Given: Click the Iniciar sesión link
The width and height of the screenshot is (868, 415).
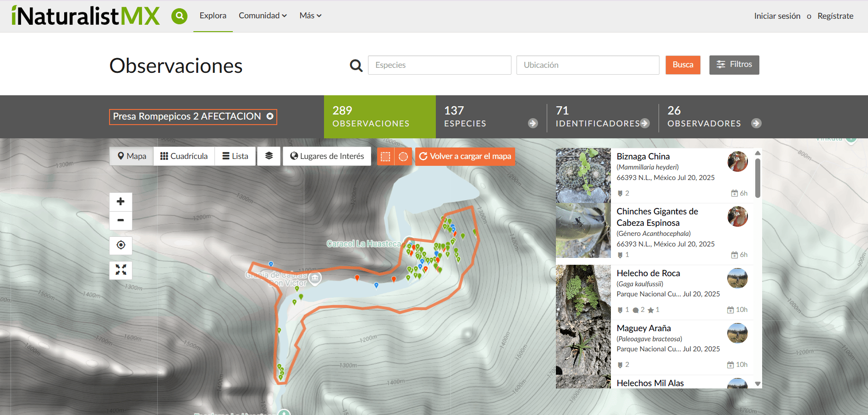Looking at the screenshot, I should pyautogui.click(x=777, y=16).
